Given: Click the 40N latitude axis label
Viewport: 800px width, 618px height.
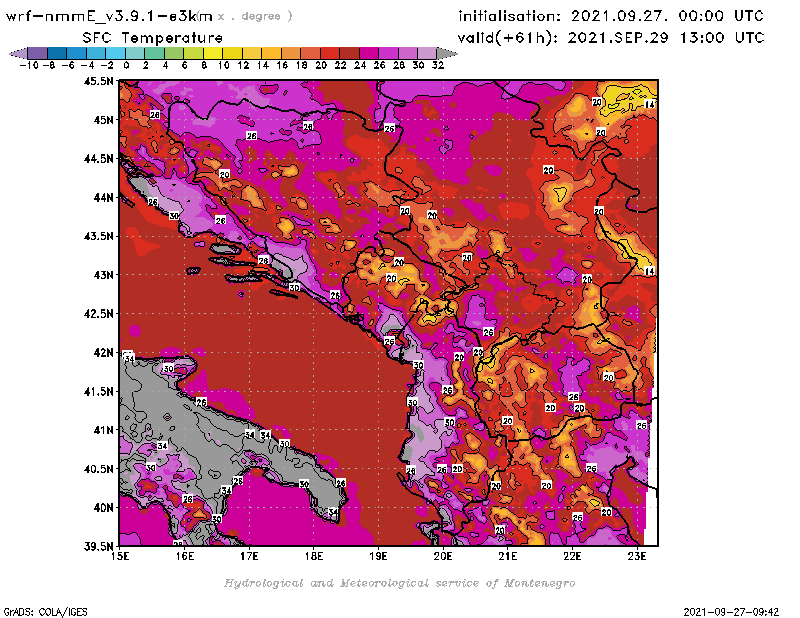Looking at the screenshot, I should (104, 508).
